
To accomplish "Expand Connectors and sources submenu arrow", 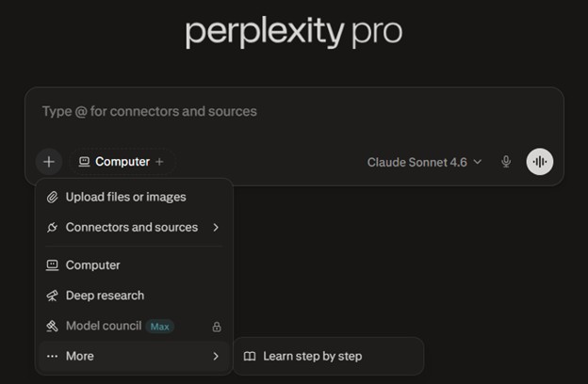I will [216, 227].
